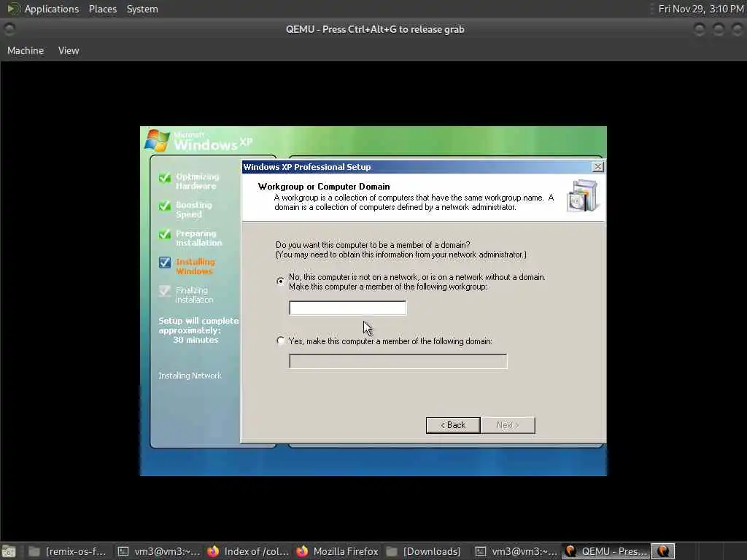747x560 pixels.
Task: Switch to 'Index of /col...' Firefox window
Action: click(x=248, y=551)
